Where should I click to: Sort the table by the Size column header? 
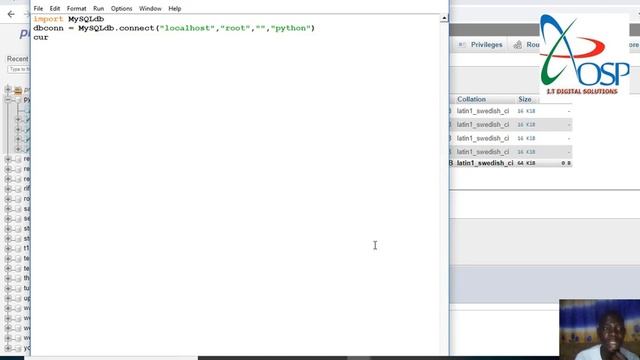524,99
